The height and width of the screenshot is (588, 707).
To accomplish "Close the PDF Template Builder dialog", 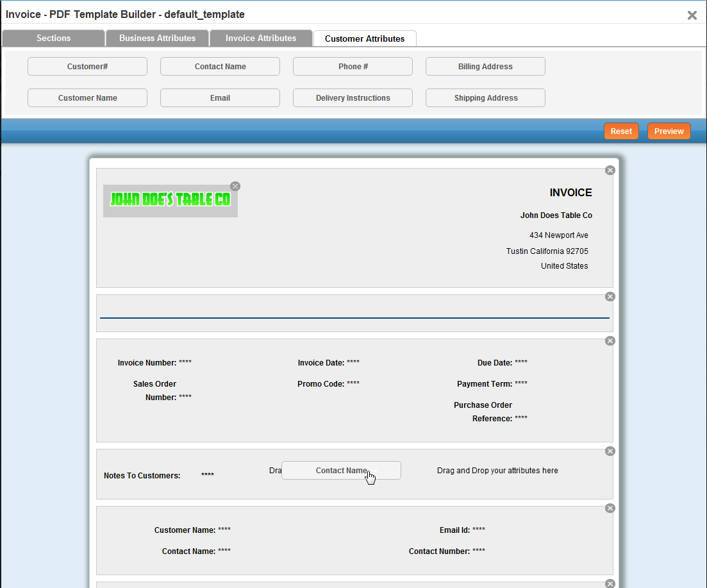I will (x=692, y=15).
